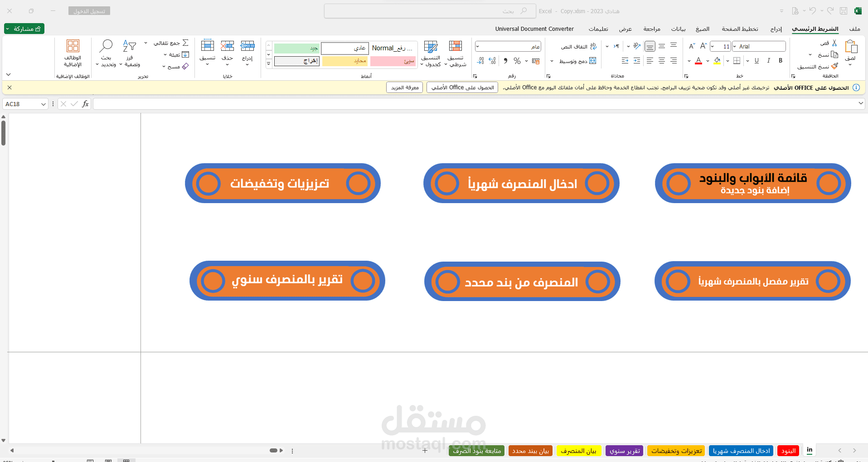Open the Insert (إدراج) ribbon tab
868x462 pixels.
click(776, 29)
